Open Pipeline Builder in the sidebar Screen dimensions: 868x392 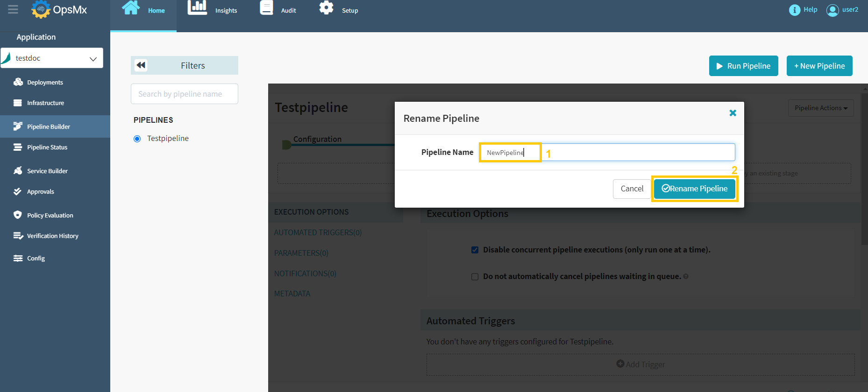pyautogui.click(x=48, y=126)
